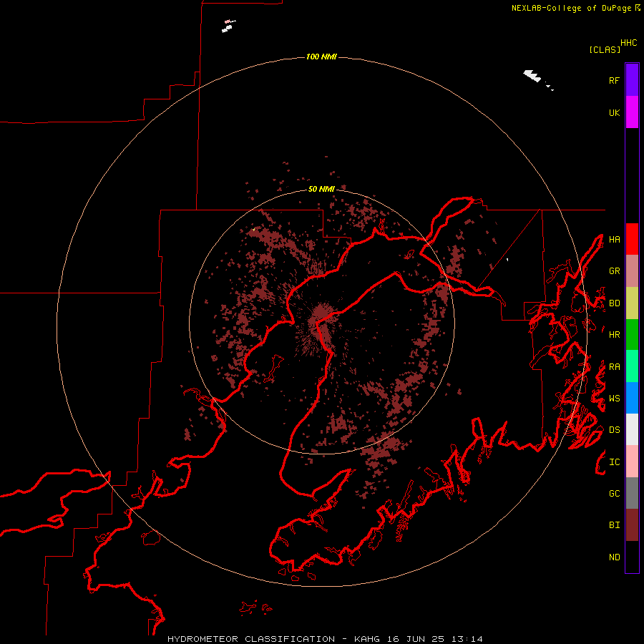The width and height of the screenshot is (644, 644).
Task: Click the IC pink legend swatch
Action: (x=632, y=462)
